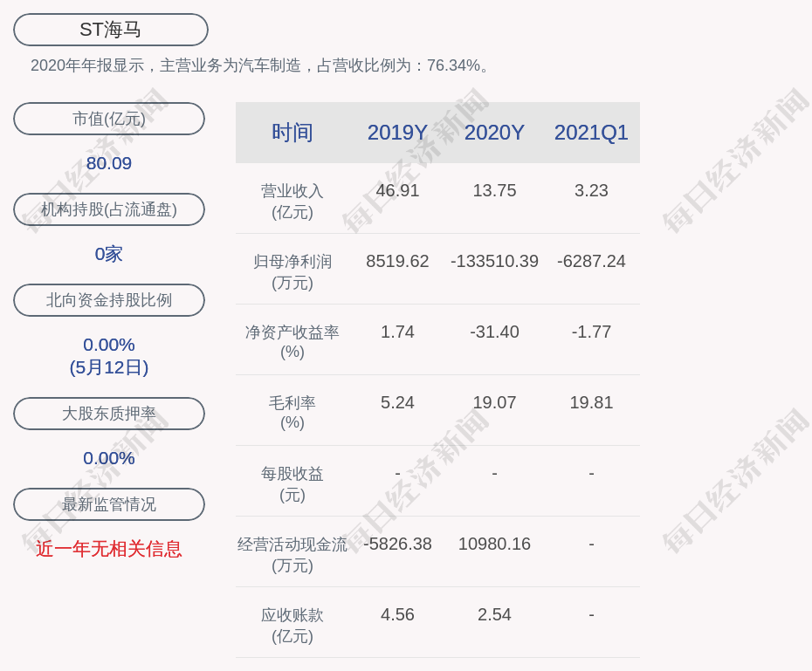Click the ST海马 stock name pill

pos(110,30)
